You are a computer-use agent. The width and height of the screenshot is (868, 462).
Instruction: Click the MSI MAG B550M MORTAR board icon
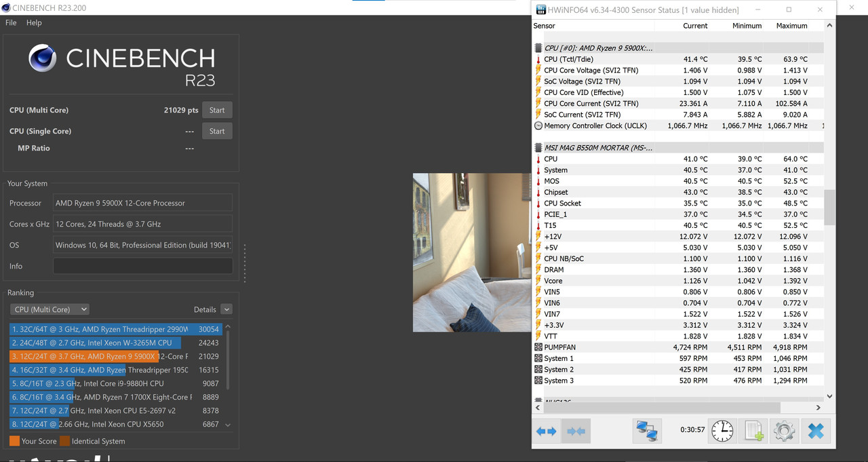[x=538, y=147]
